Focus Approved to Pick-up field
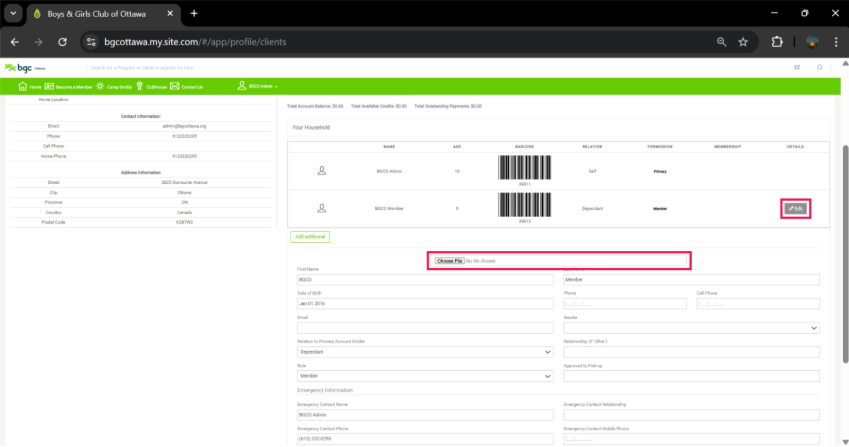 point(691,376)
